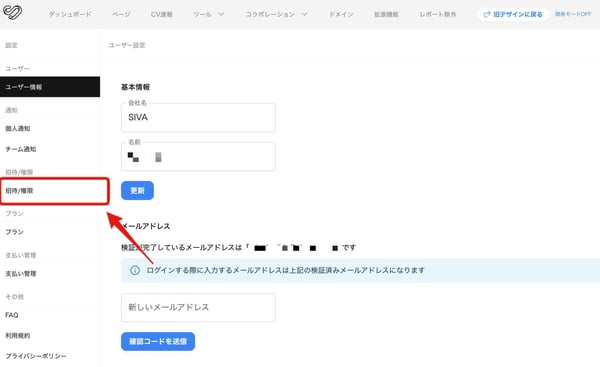The width and height of the screenshot is (600, 367).
Task: Open 個人通知 in the sidebar
Action: tap(50, 129)
